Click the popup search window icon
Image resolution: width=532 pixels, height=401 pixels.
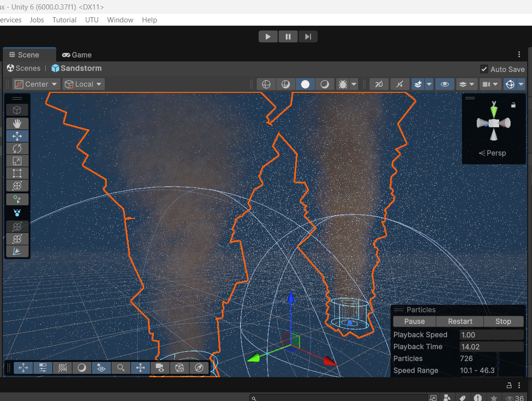coord(433,398)
